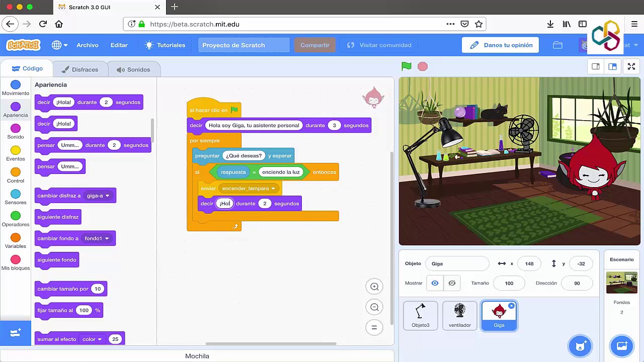Choose a new sprite with cat button
This screenshot has width=644, height=362.
tap(580, 346)
